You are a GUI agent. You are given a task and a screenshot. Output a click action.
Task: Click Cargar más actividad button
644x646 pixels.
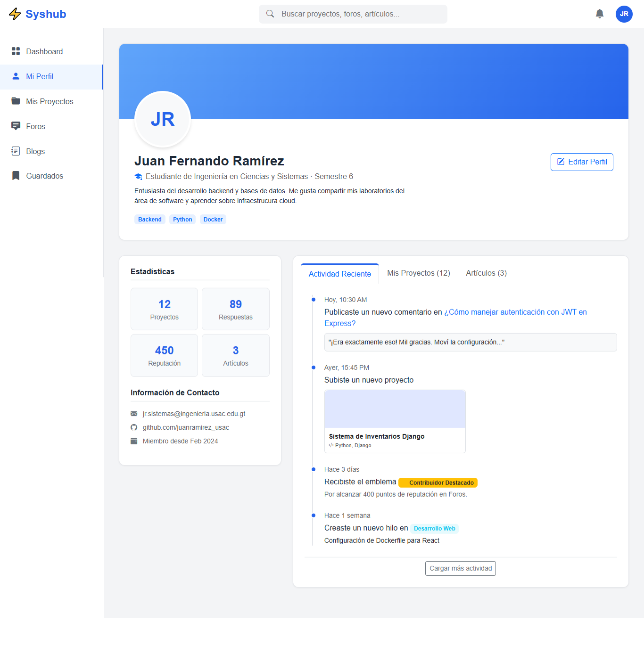click(460, 568)
